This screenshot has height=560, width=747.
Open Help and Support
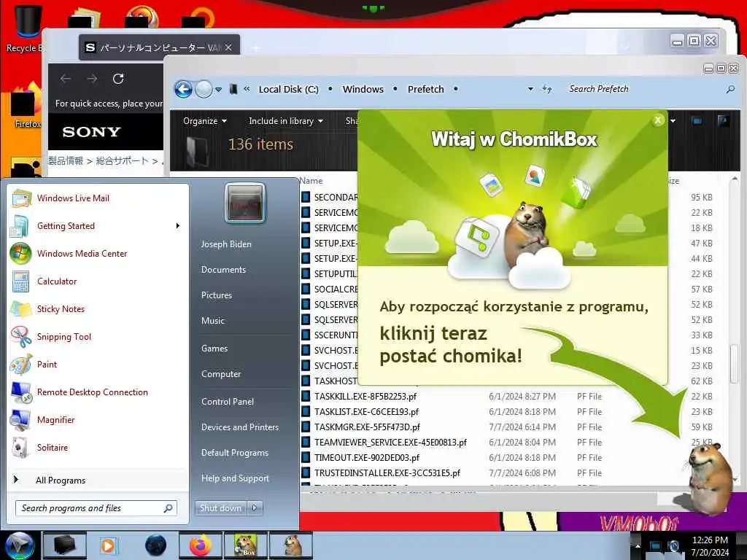[235, 478]
